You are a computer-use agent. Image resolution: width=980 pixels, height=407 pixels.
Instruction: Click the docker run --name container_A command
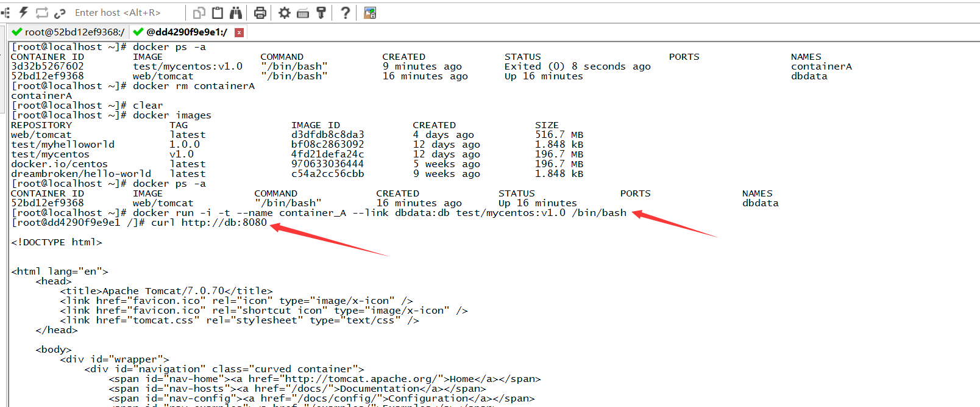coord(319,213)
